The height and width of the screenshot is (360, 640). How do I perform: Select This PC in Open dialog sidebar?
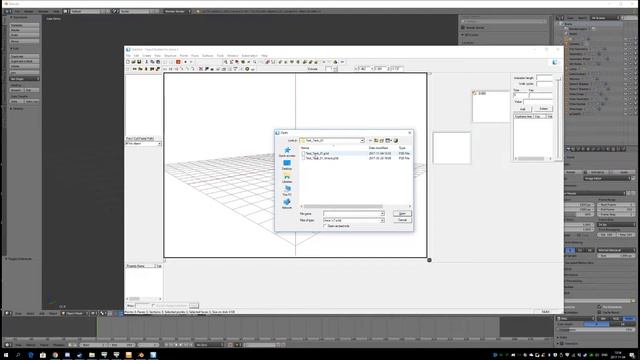(x=287, y=191)
